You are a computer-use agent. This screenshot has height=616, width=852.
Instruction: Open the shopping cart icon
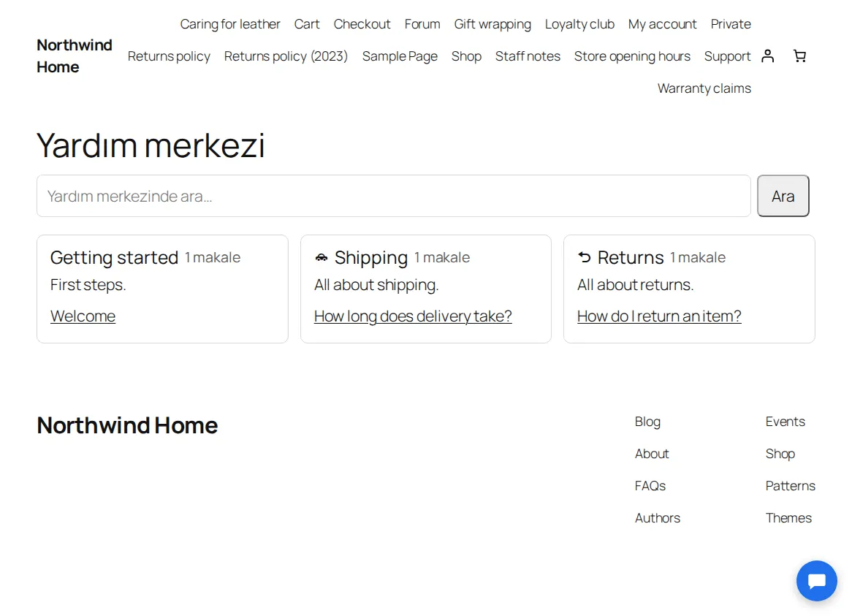click(799, 56)
